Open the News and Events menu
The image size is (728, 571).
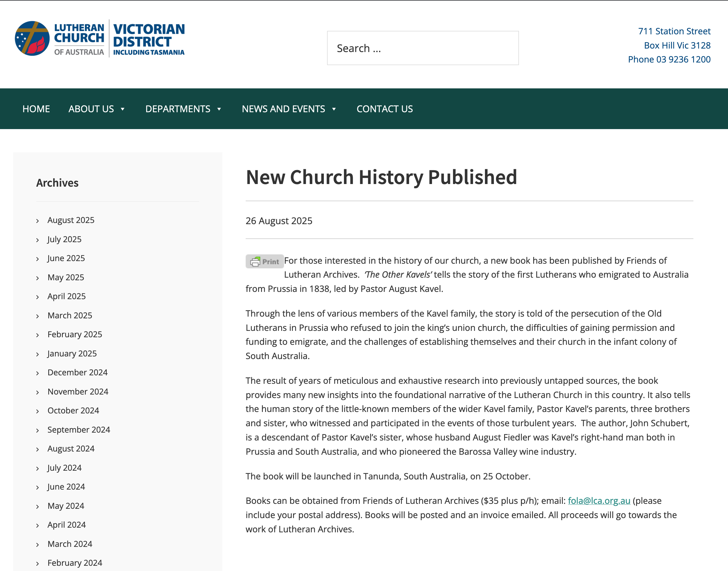(283, 109)
